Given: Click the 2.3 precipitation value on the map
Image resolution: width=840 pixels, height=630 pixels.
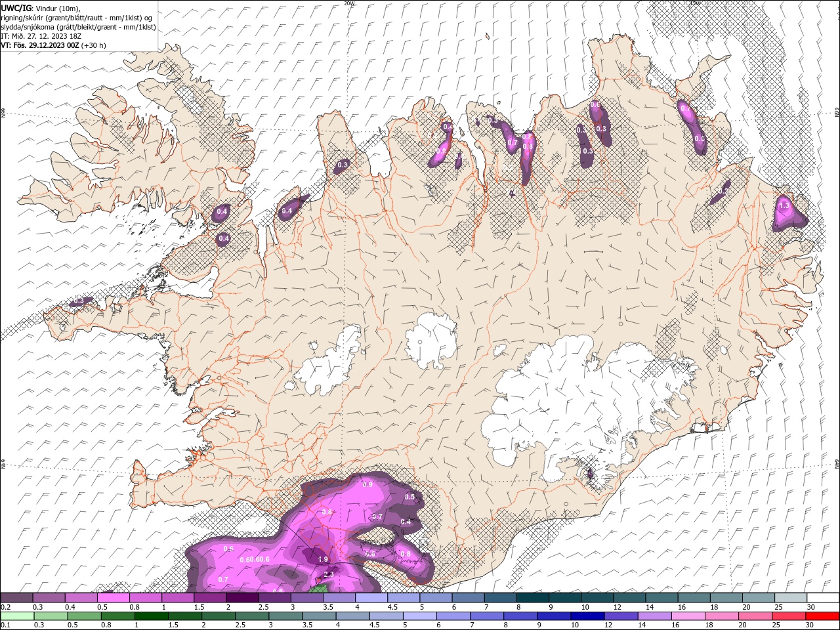Looking at the screenshot, I should tap(329, 574).
